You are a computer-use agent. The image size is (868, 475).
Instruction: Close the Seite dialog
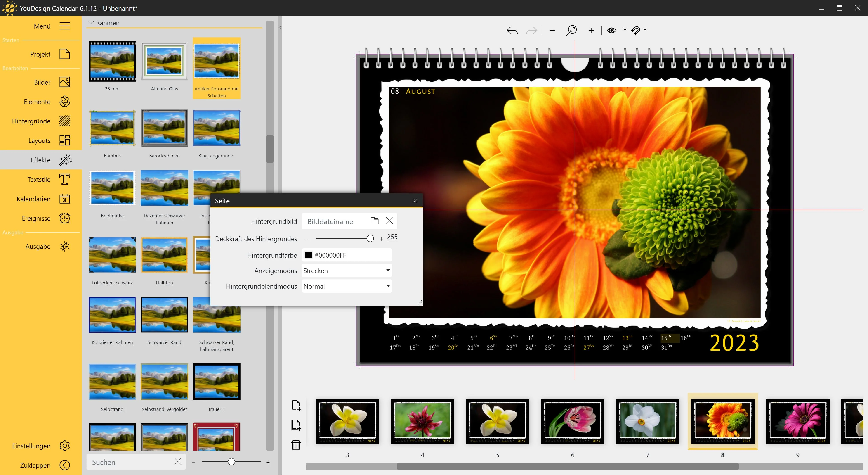(x=415, y=201)
